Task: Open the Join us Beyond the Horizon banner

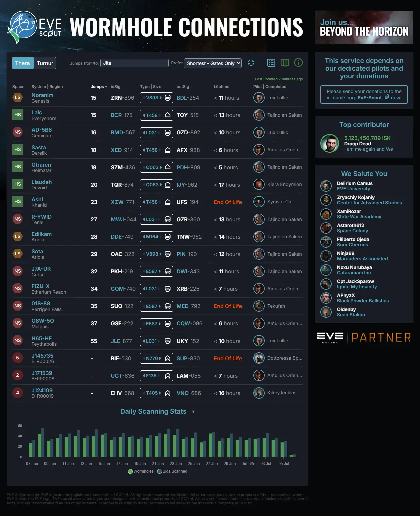Action: (364, 27)
